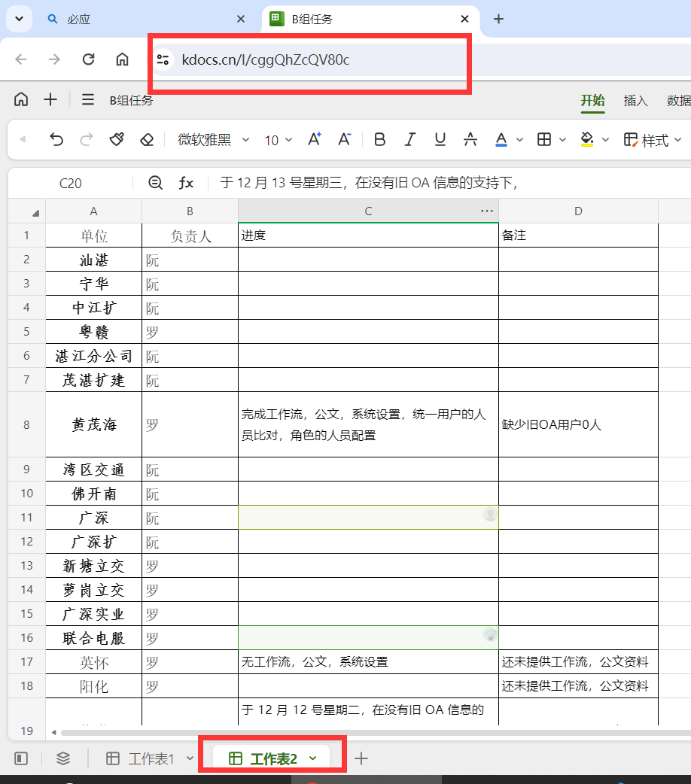Click the formula bar text content
The image size is (691, 784).
[x=369, y=183]
